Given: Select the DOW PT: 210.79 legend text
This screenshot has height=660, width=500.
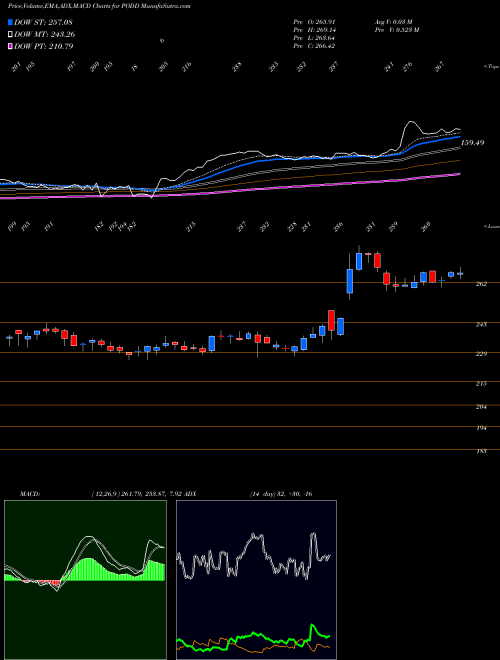Looking at the screenshot, I should point(44,46).
